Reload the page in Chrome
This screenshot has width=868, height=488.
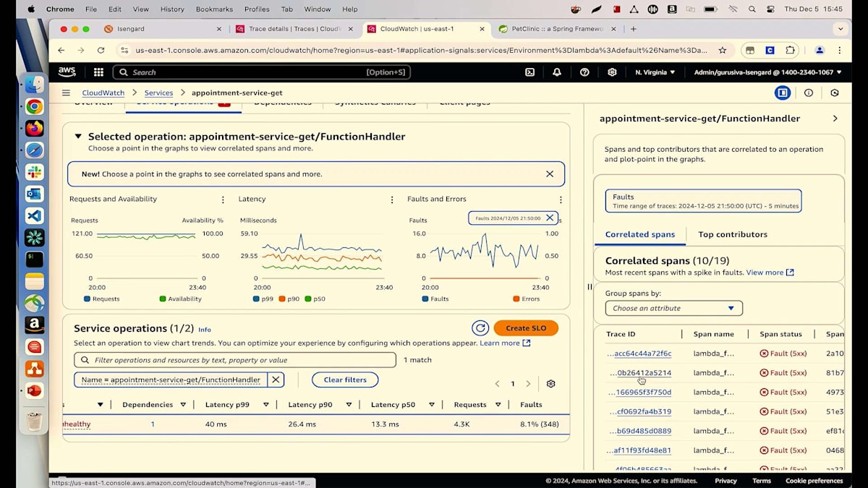[101, 50]
